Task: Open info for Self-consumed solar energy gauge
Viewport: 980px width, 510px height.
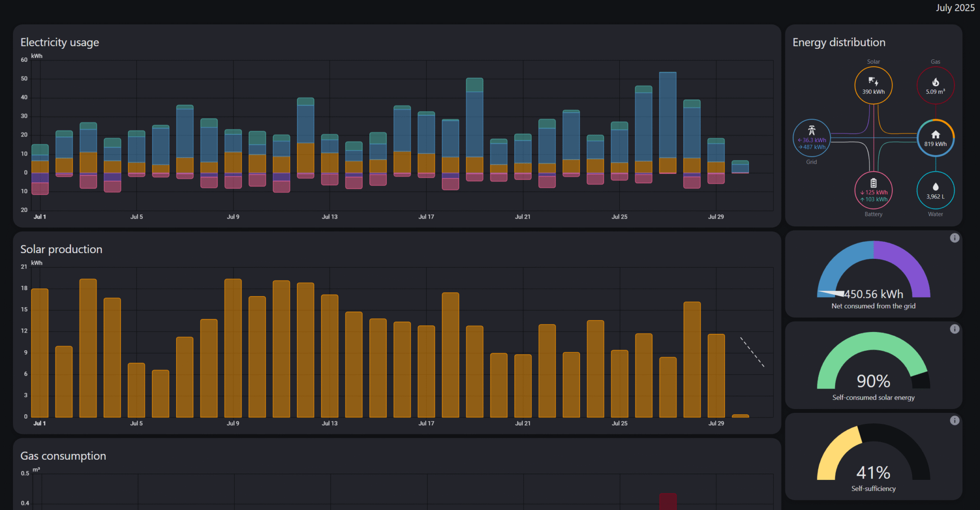Action: pyautogui.click(x=955, y=329)
